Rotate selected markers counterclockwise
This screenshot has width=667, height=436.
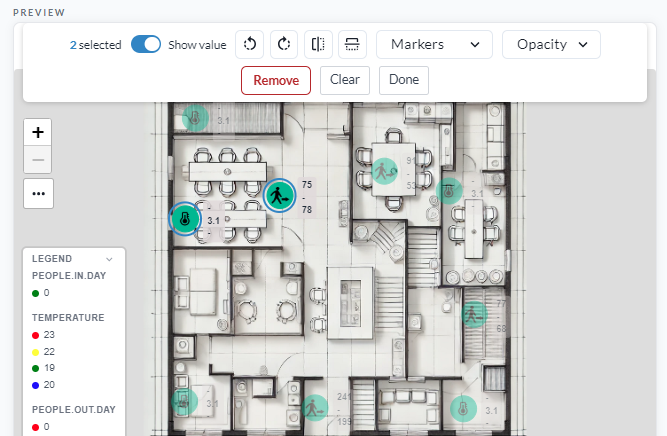click(x=250, y=44)
